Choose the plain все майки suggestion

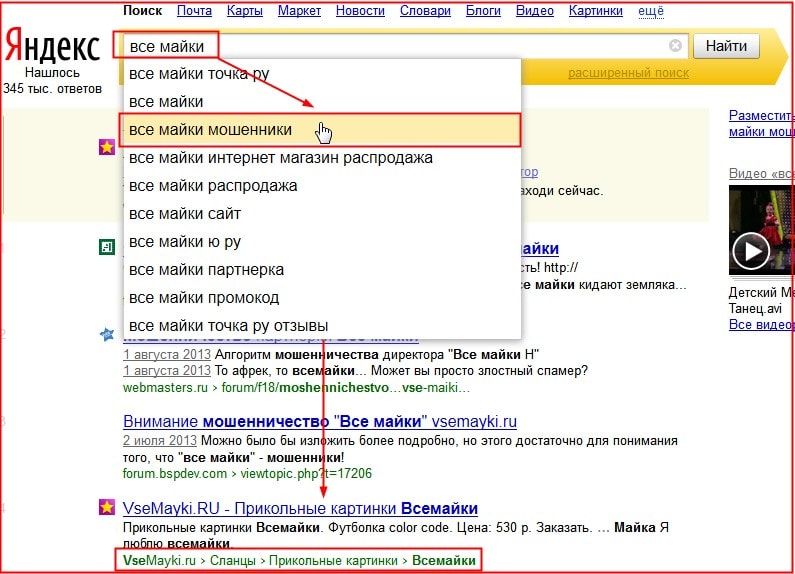[x=322, y=102]
